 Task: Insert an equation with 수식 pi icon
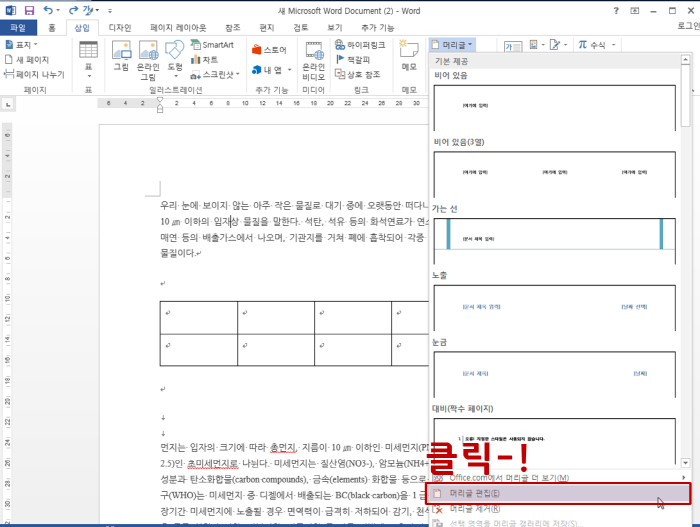(592, 45)
